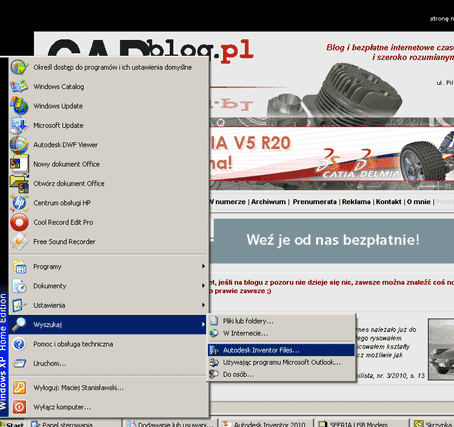Click the Microsoft Update icon
Screen dimensions: 454x427
coord(19,125)
